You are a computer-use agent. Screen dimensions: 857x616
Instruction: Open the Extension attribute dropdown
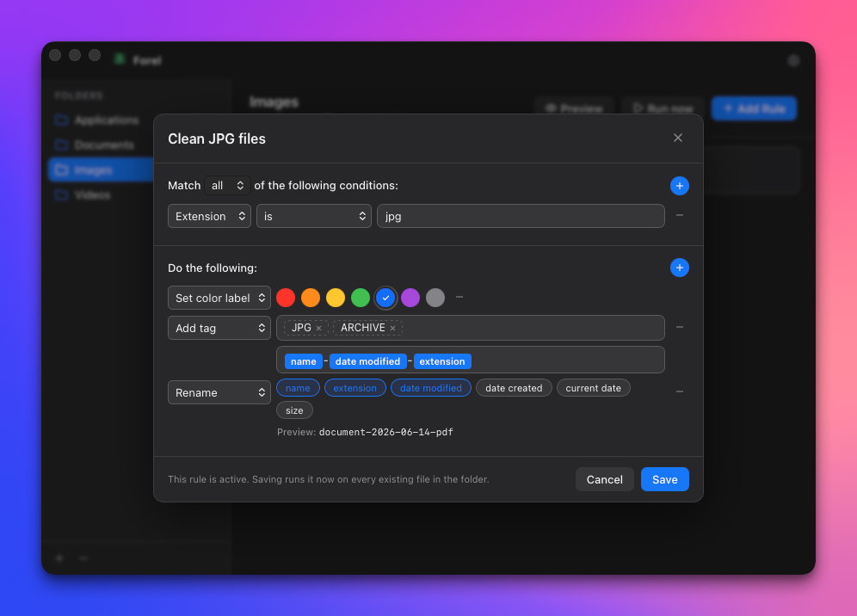209,216
